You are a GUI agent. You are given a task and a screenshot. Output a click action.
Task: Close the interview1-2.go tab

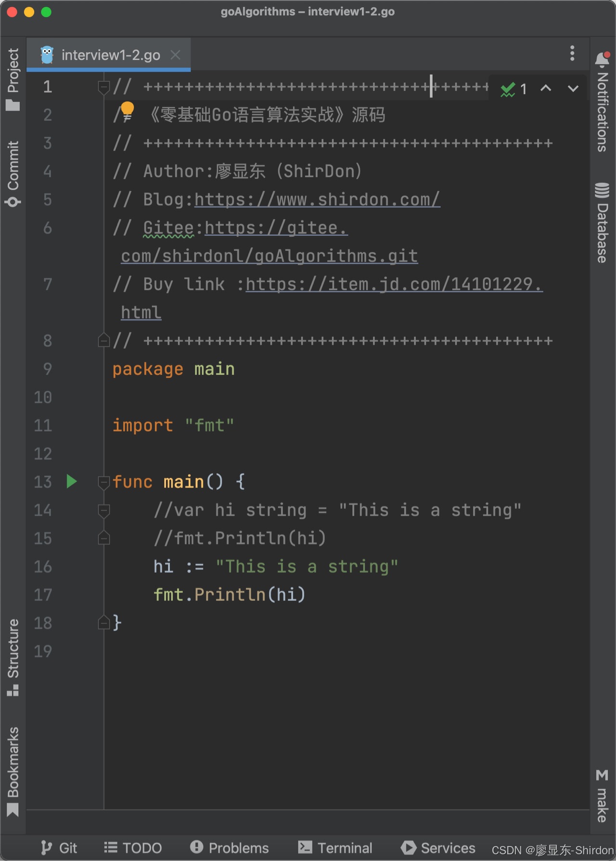[x=176, y=55]
